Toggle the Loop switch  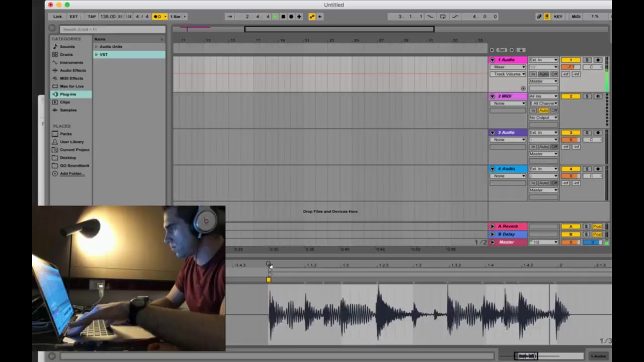point(443,17)
